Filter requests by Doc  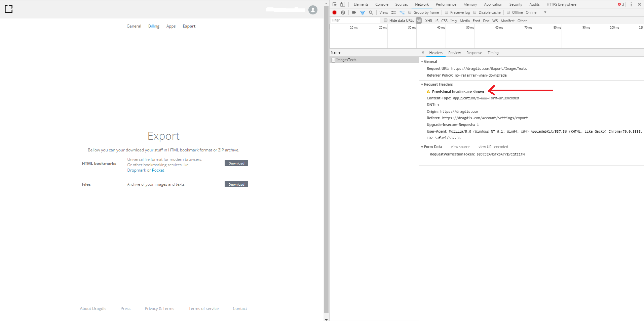click(486, 21)
